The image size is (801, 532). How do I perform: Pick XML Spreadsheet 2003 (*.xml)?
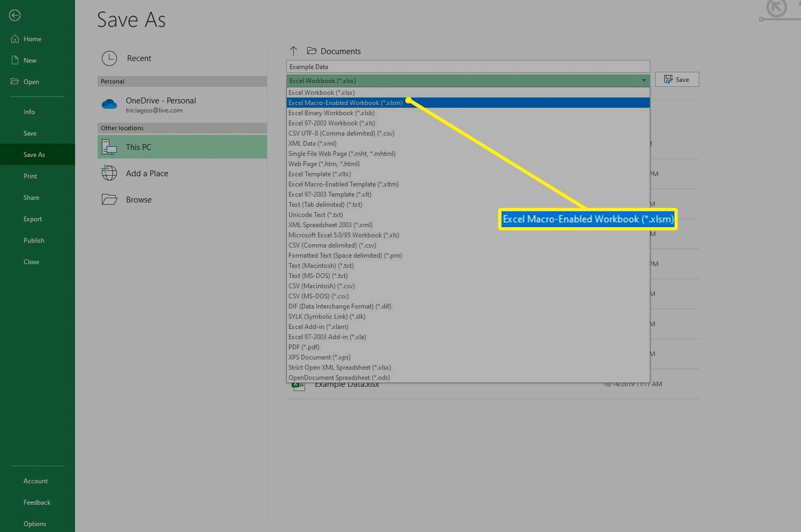[x=468, y=225]
